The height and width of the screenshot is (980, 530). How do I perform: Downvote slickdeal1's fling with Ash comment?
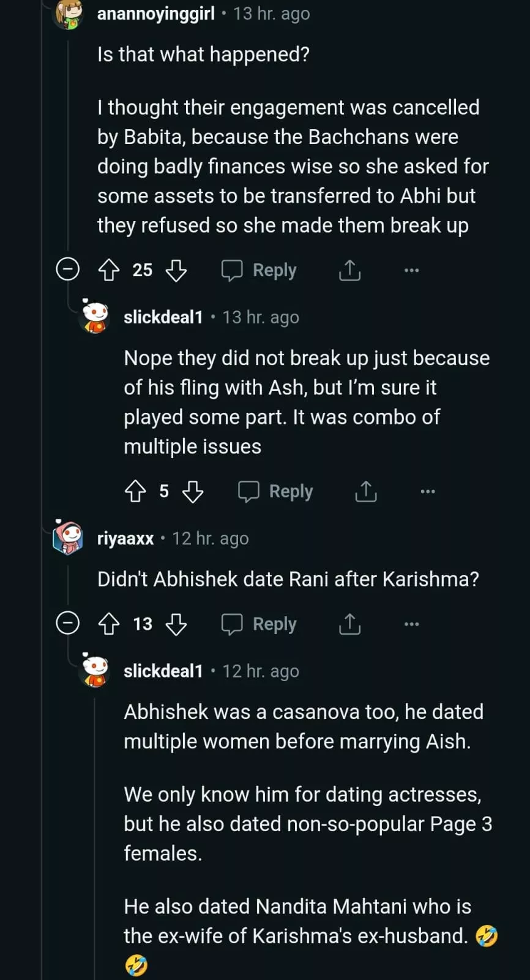coord(193,491)
